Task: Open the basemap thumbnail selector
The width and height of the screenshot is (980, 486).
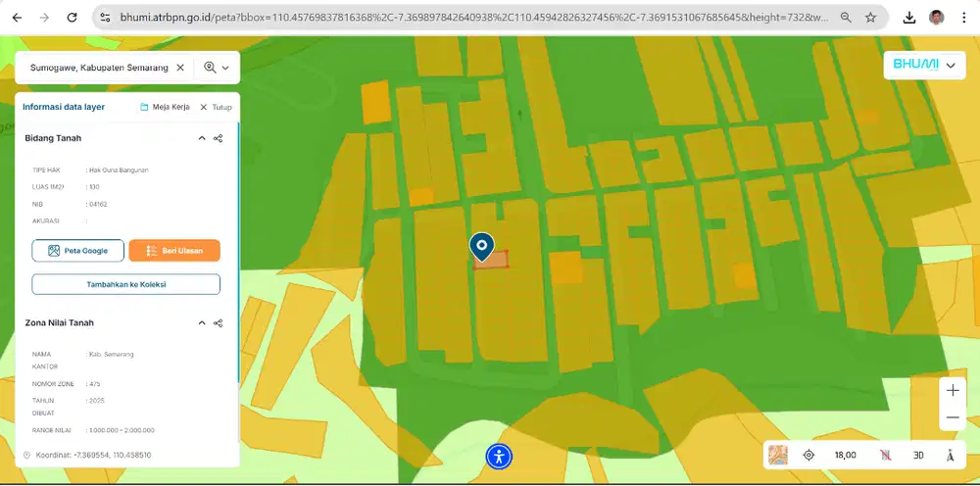Action: click(778, 455)
